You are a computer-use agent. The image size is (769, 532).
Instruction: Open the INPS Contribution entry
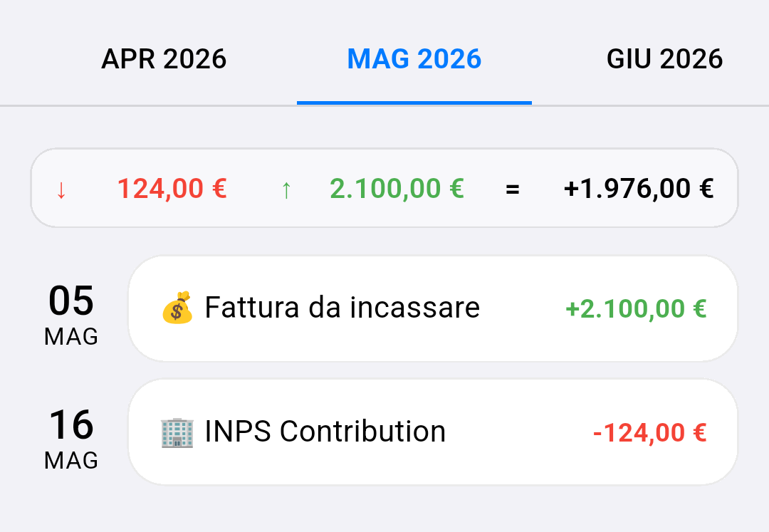(433, 431)
